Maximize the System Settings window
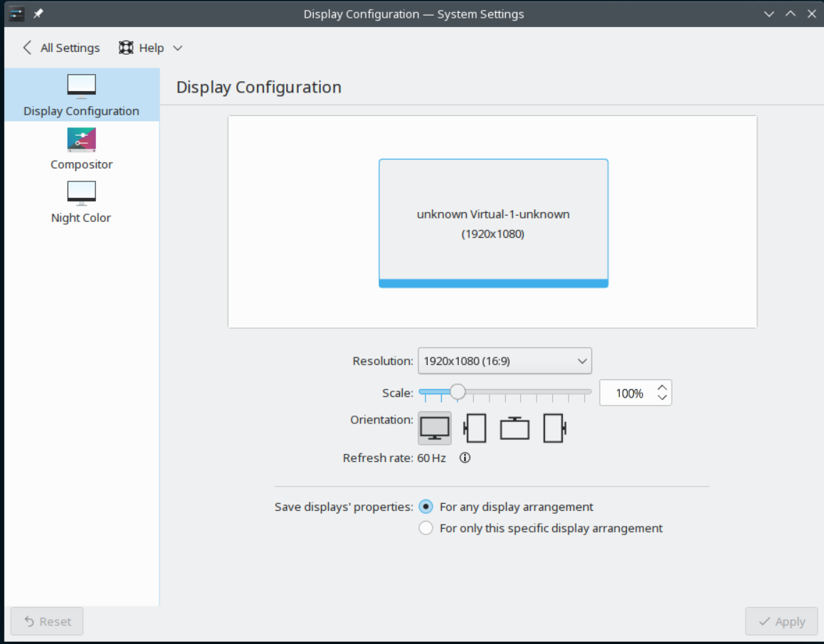The width and height of the screenshot is (824, 644). pyautogui.click(x=791, y=14)
